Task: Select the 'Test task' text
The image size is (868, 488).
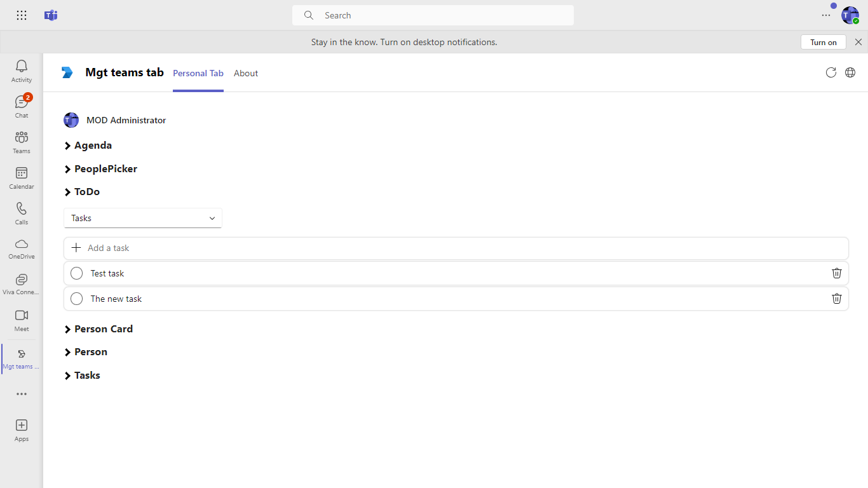Action: pos(107,273)
